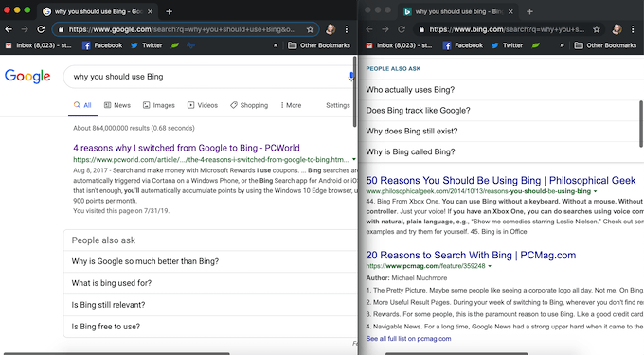The height and width of the screenshot is (355, 644).
Task: Open new tab in Bing window
Action: pyautogui.click(x=529, y=11)
